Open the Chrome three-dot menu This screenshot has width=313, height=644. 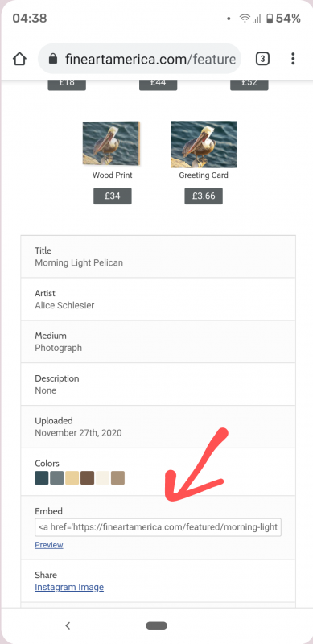(x=293, y=59)
